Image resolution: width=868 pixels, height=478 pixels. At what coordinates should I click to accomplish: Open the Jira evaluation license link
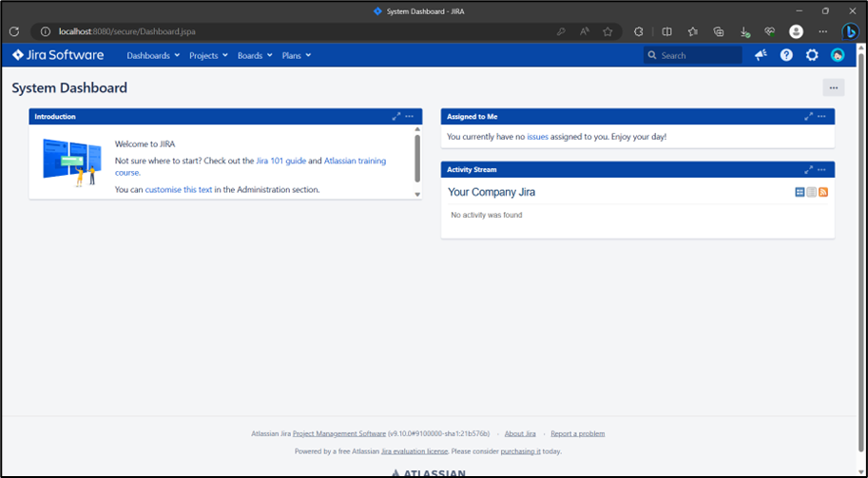415,450
